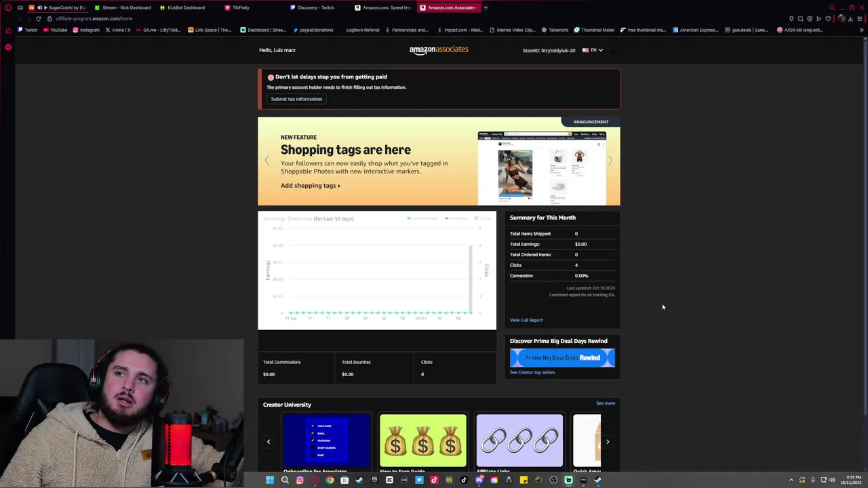Click the Amazon Associates logo
Image resolution: width=868 pixels, height=488 pixels.
(x=439, y=50)
